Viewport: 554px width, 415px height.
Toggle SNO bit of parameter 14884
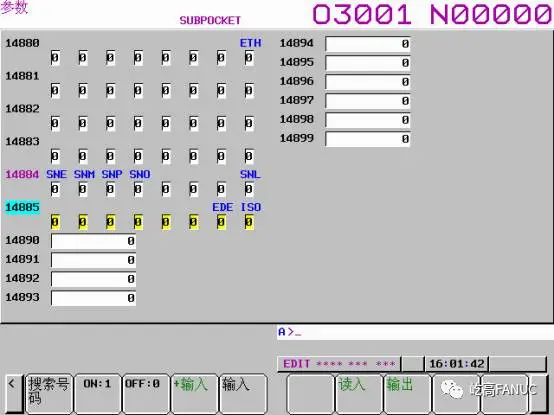click(138, 189)
